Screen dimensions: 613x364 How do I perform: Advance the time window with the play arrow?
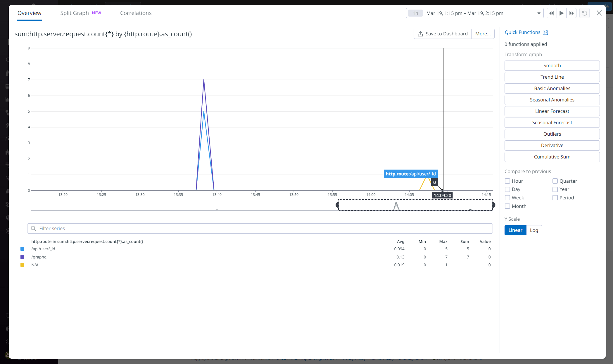pyautogui.click(x=562, y=13)
